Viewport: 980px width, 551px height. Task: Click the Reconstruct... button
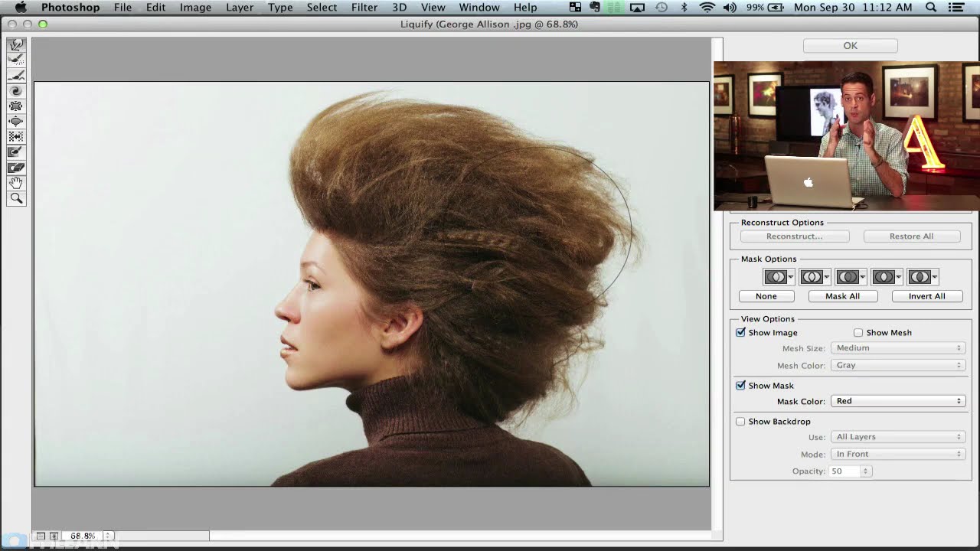795,236
